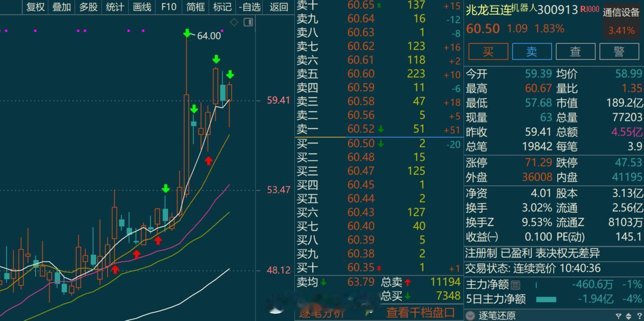Click the 警 alert button
Viewport: 644px width, 321px height.
click(620, 51)
